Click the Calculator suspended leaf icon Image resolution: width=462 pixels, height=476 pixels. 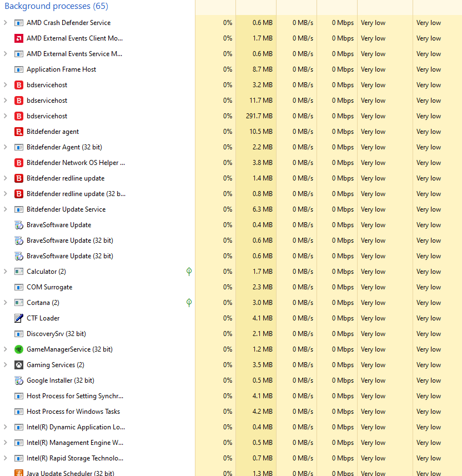coord(189,272)
